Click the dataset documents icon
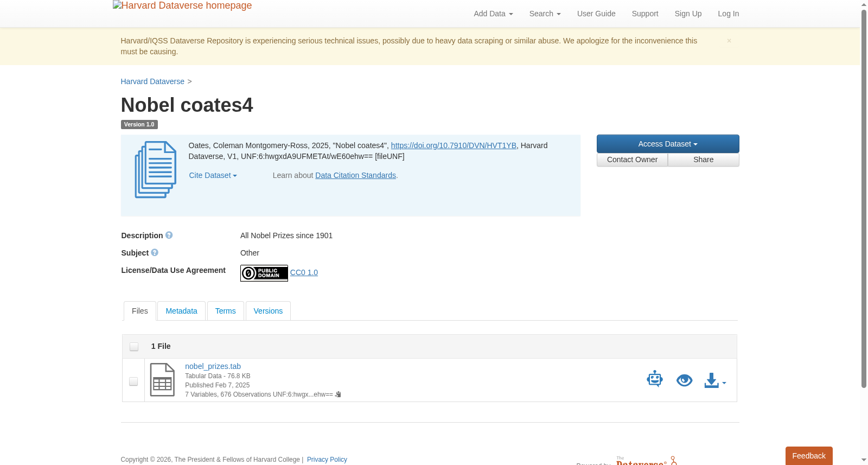This screenshot has width=868, height=465. [156, 169]
